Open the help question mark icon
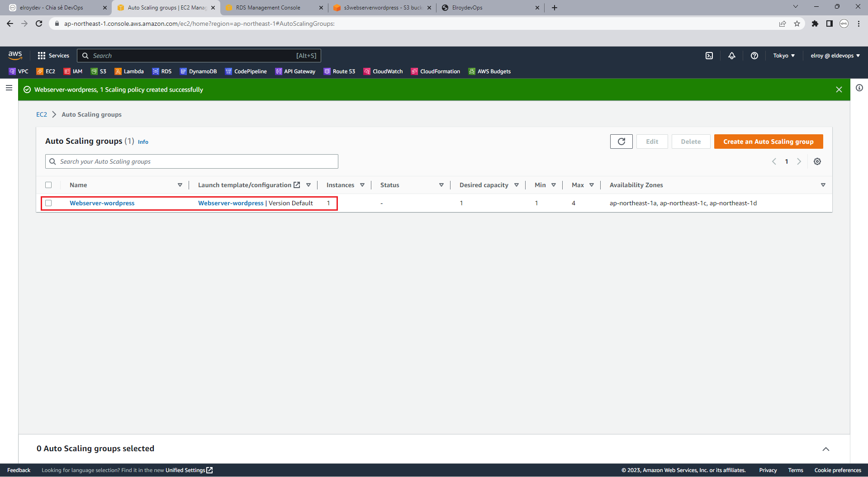Viewport: 868px width, 477px height. (x=754, y=56)
